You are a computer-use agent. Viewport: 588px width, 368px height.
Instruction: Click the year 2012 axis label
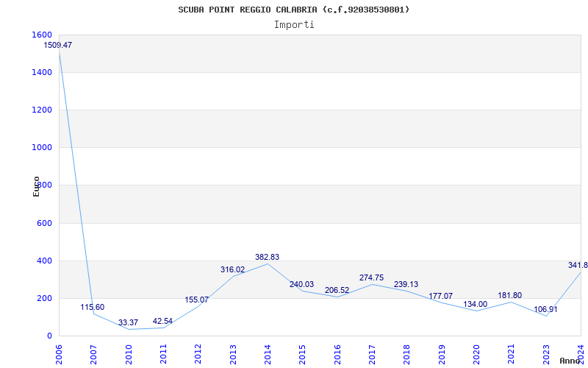point(198,355)
